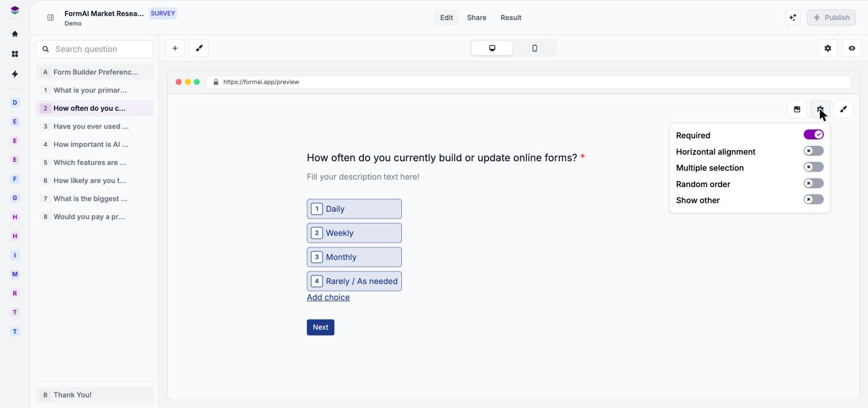Open the theme brush in toolbar
This screenshot has width=868, height=408.
coord(199,48)
